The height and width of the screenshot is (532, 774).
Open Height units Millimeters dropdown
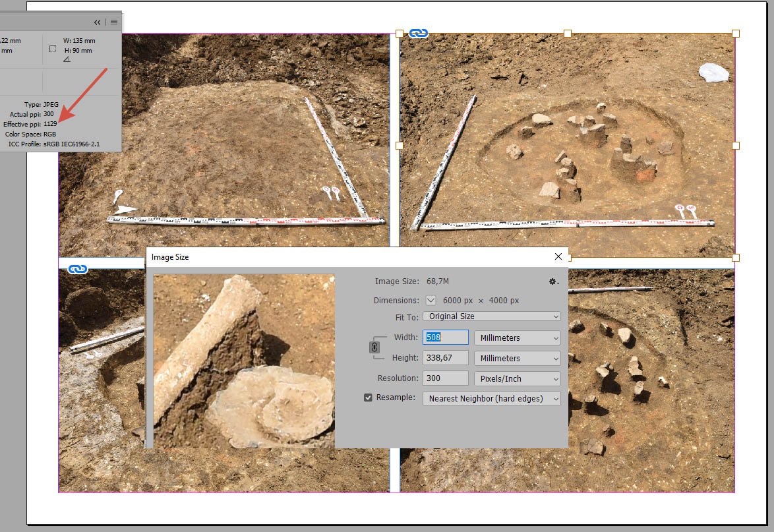point(518,358)
